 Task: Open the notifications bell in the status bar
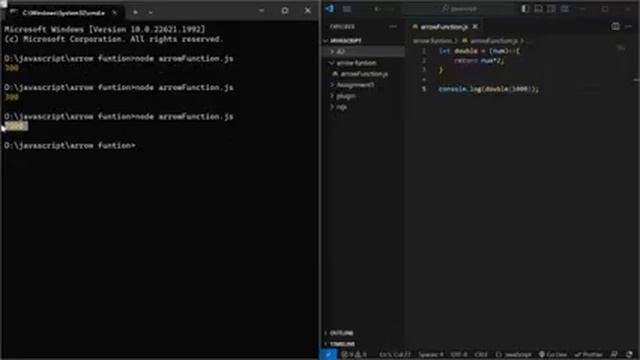coord(629,355)
